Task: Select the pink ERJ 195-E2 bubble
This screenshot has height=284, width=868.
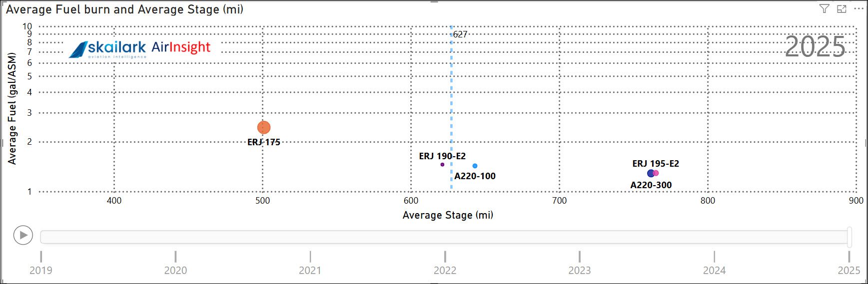Action: point(657,173)
